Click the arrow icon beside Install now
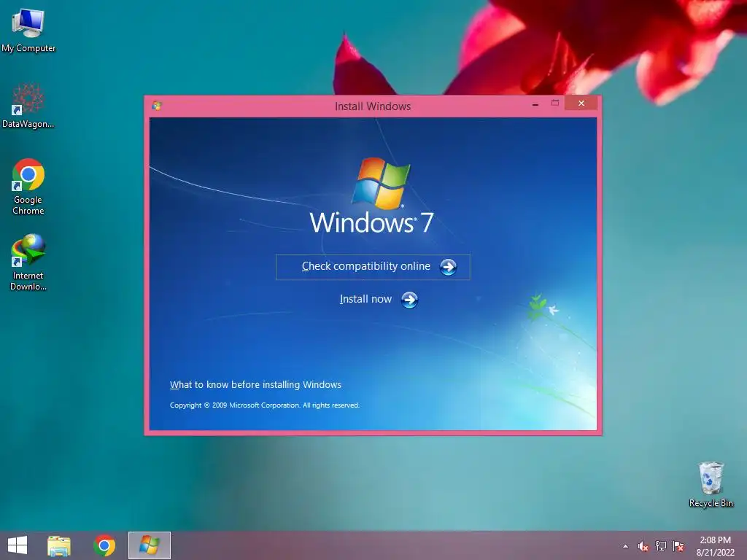 point(409,300)
